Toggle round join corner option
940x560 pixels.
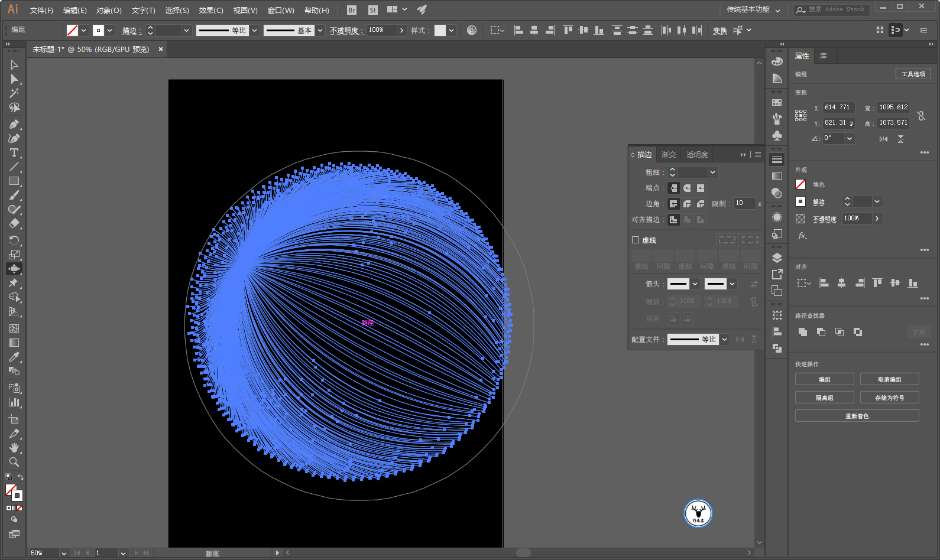[687, 204]
